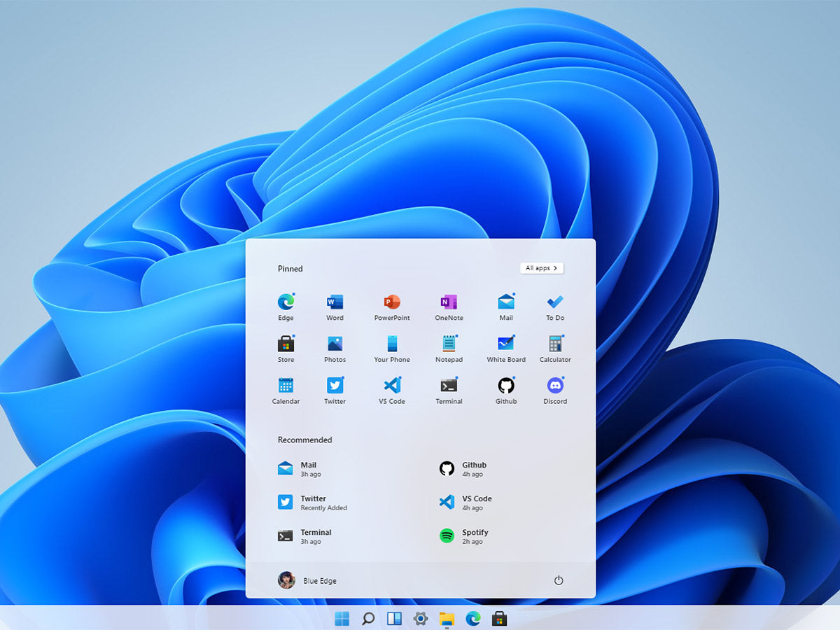
Task: Open the recommended Twitter Recently Added item
Action: coord(313,503)
